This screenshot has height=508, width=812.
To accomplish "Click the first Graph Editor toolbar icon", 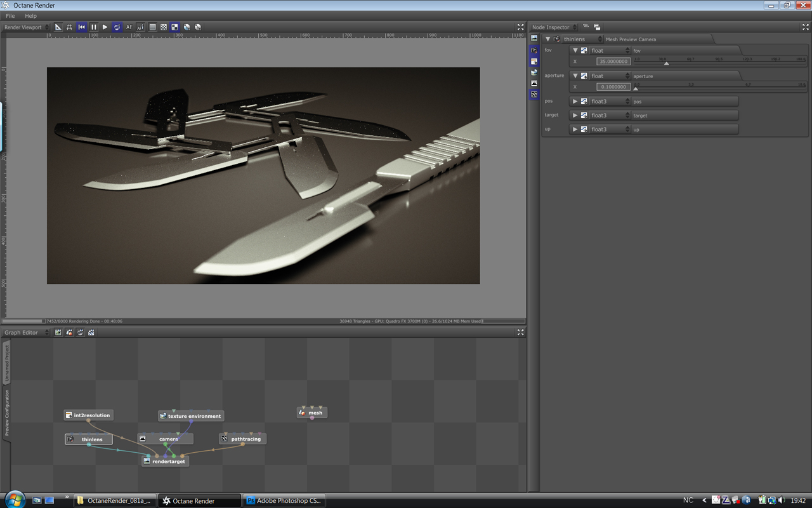I will tap(58, 333).
